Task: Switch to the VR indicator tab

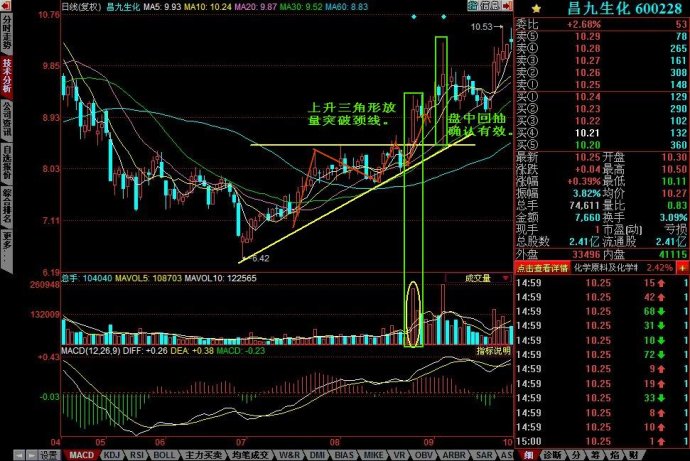Action: (399, 455)
